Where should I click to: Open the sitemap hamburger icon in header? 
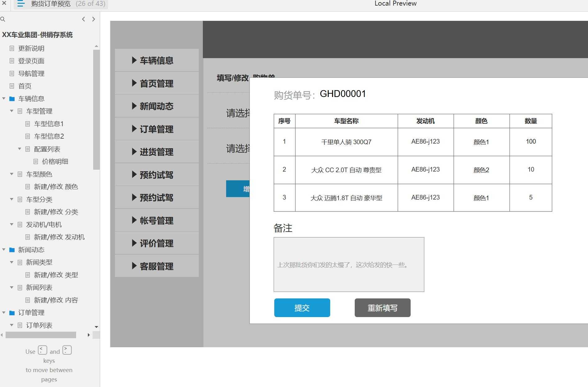21,4
